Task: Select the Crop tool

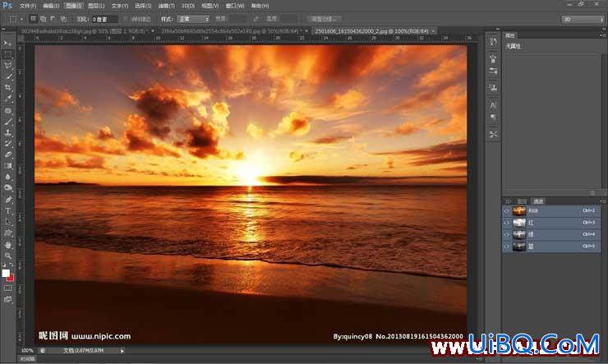Action: [7, 88]
